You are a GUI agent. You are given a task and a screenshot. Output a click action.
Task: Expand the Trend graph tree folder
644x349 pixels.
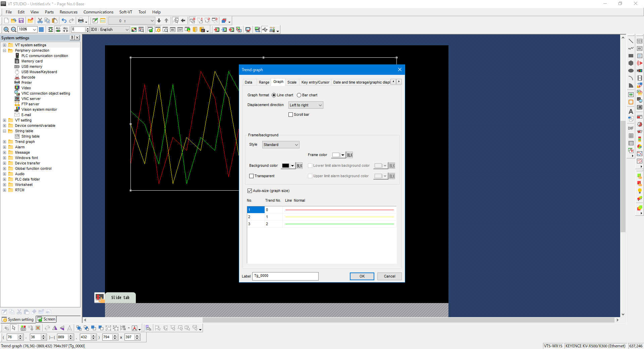point(5,142)
